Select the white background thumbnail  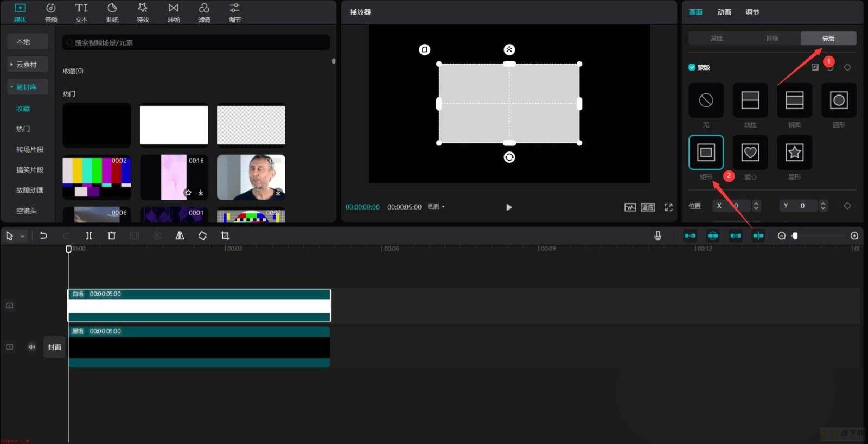tap(174, 125)
